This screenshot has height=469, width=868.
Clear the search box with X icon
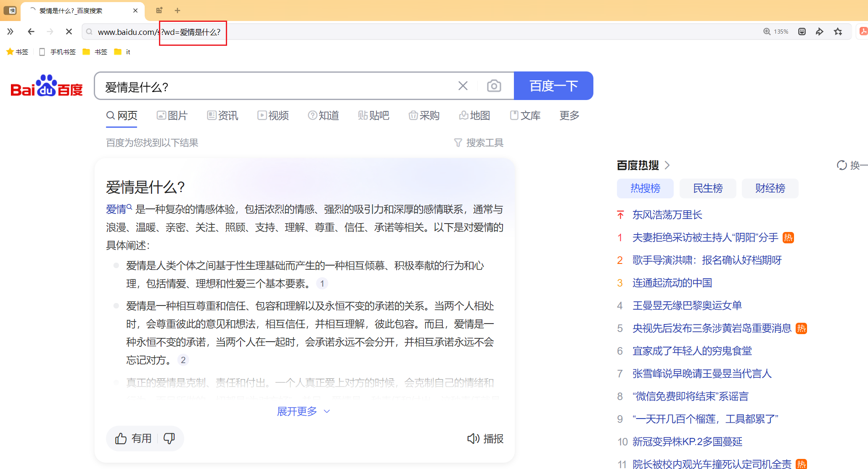463,86
